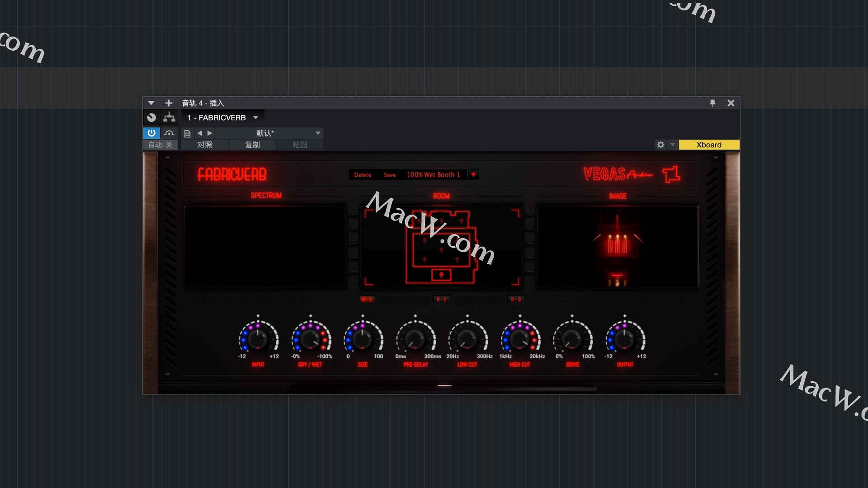Click the 粘贴 paste button

coord(300,145)
